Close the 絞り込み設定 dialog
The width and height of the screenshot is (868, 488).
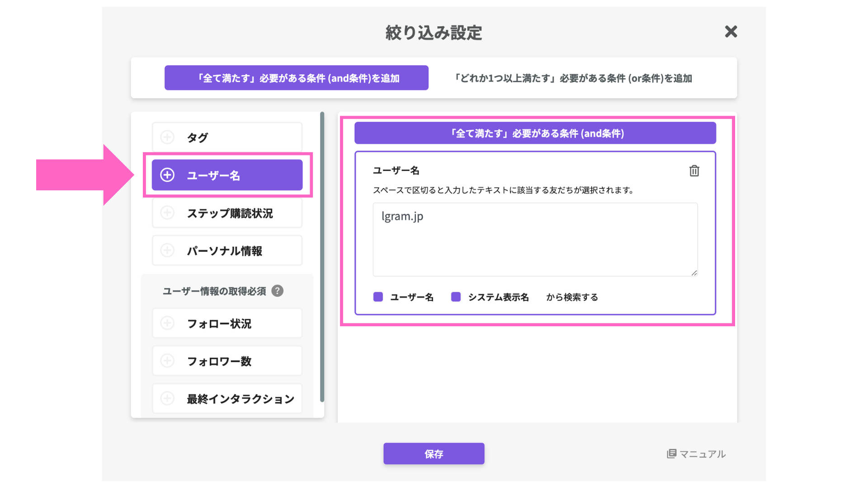coord(731,32)
